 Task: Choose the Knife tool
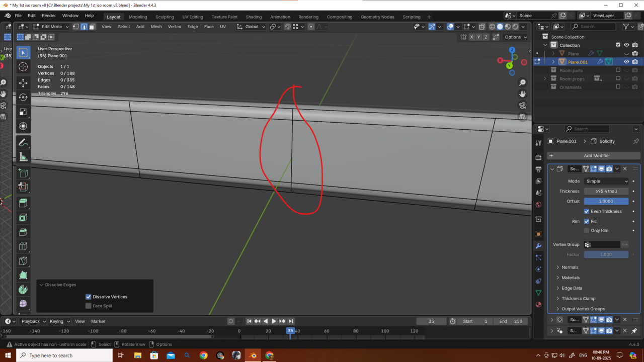click(23, 261)
